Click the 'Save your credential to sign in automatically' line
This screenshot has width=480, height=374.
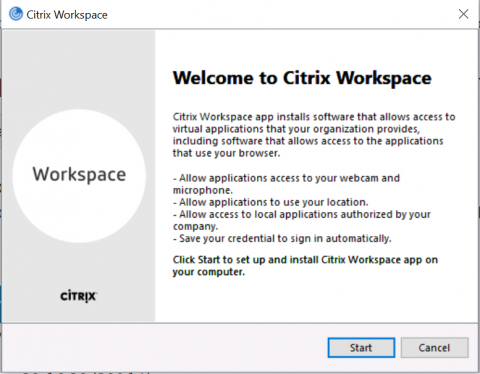pyautogui.click(x=282, y=239)
